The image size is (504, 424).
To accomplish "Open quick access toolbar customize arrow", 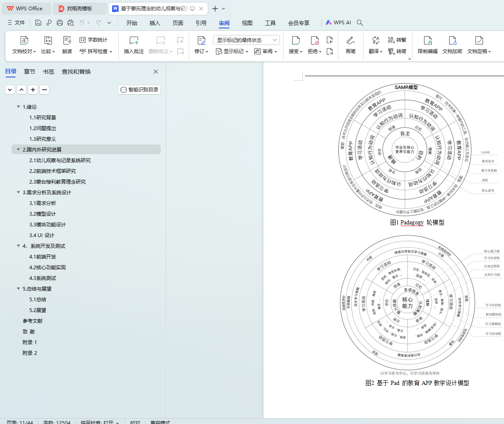I will (x=109, y=23).
